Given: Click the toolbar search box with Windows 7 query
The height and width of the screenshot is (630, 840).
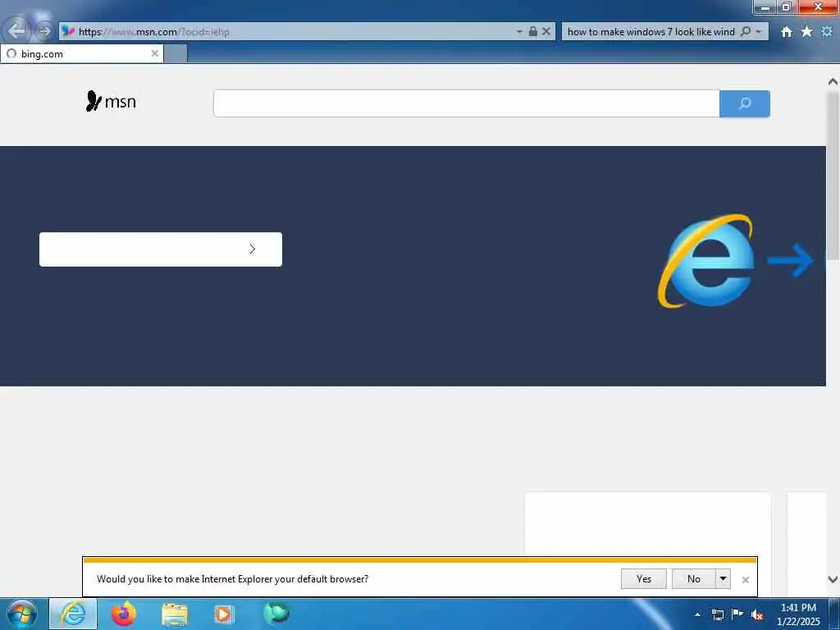Looking at the screenshot, I should (651, 32).
